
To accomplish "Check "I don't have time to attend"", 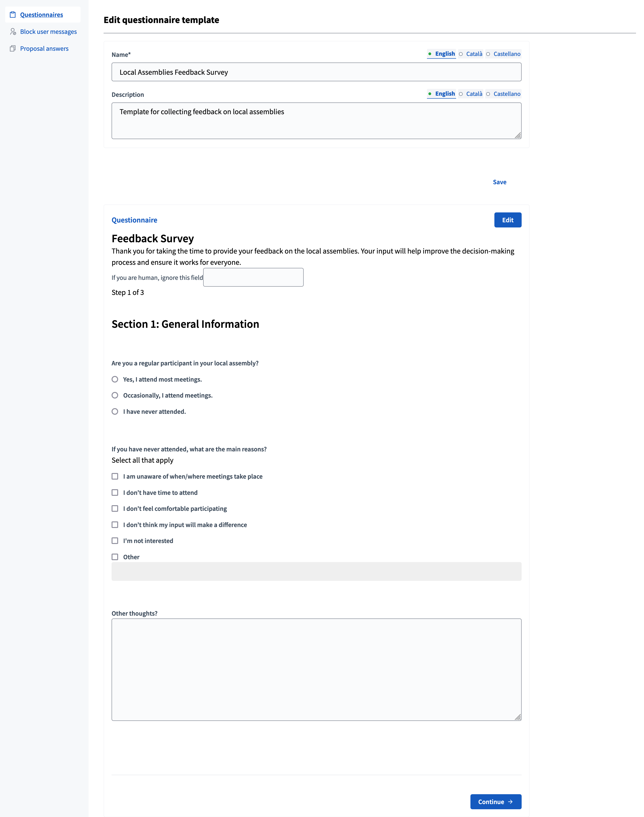I will point(115,492).
